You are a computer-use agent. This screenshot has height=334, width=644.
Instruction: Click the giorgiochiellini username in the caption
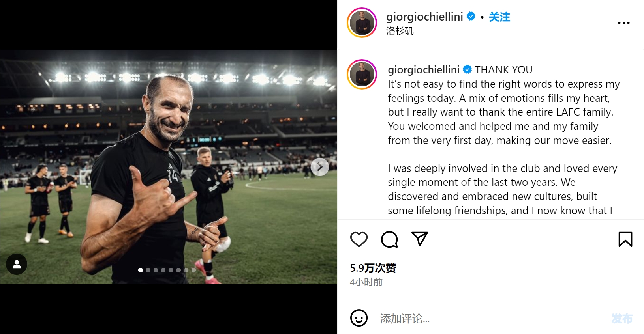click(423, 70)
